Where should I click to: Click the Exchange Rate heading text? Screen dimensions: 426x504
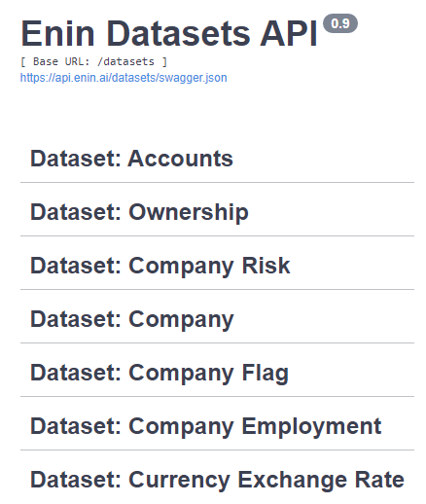pos(321,480)
